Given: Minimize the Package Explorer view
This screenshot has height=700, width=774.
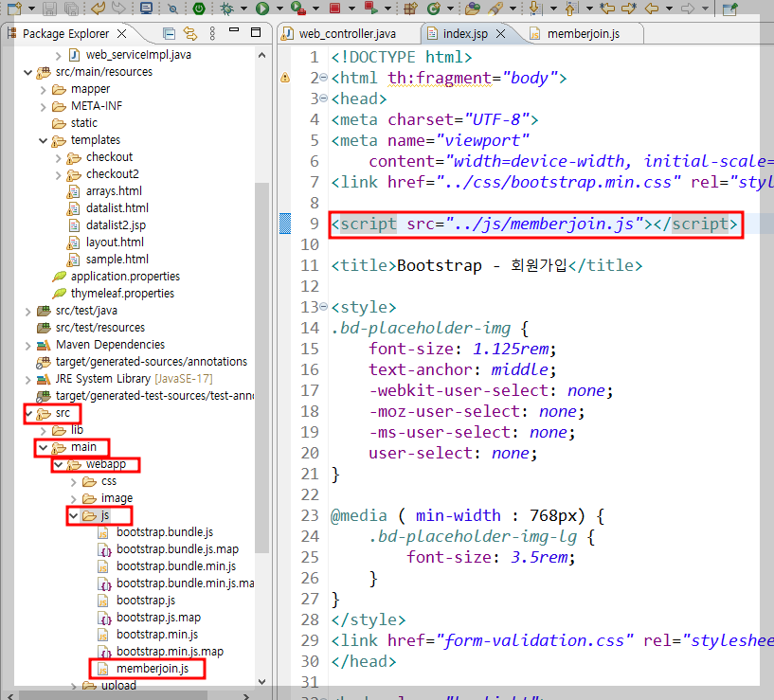Looking at the screenshot, I should (234, 30).
